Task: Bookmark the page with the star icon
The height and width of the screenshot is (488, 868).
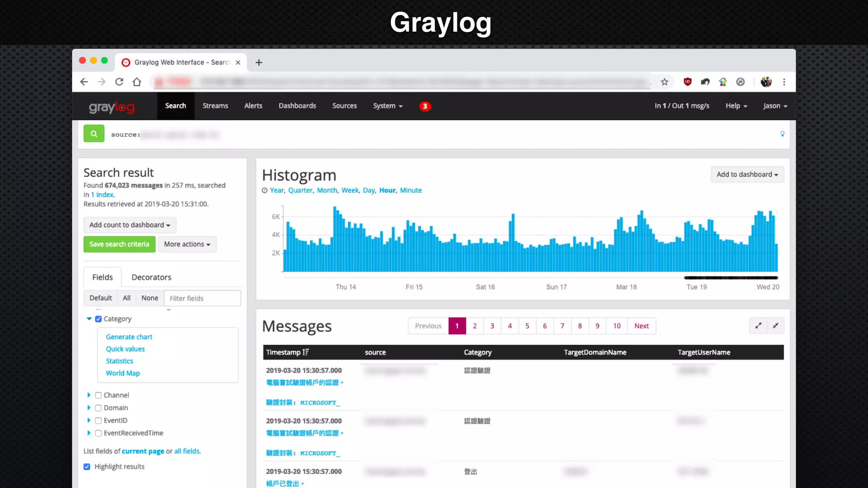Action: click(x=665, y=82)
